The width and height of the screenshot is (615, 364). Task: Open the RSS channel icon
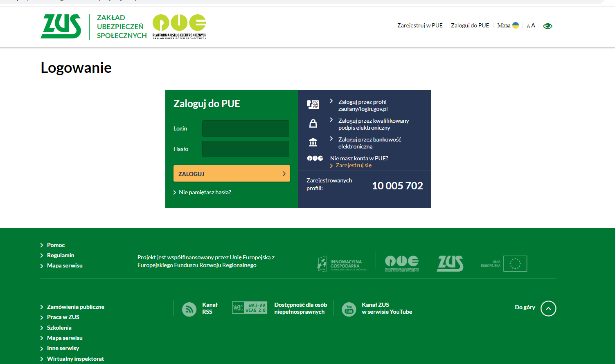(x=189, y=309)
